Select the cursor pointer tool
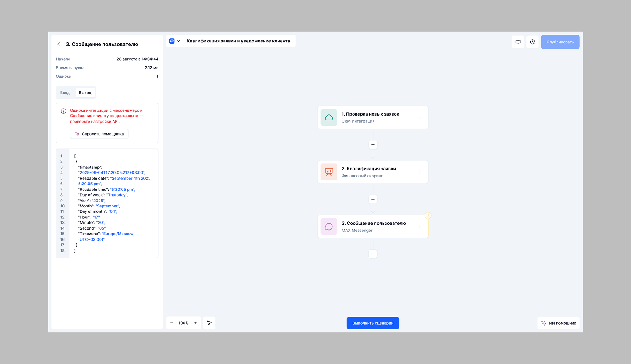Screen dimensions: 631x364 tap(209, 323)
